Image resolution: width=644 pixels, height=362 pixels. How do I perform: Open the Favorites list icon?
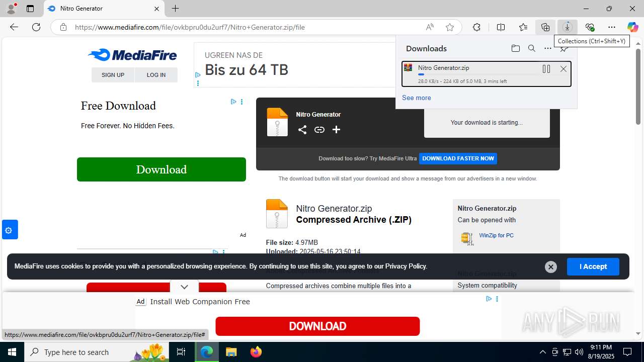(x=523, y=27)
